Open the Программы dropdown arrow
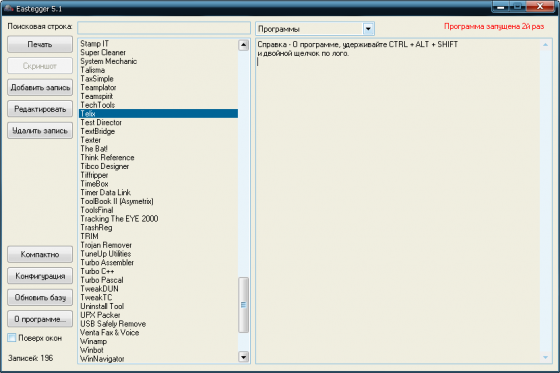The width and height of the screenshot is (560, 373). coord(368,29)
